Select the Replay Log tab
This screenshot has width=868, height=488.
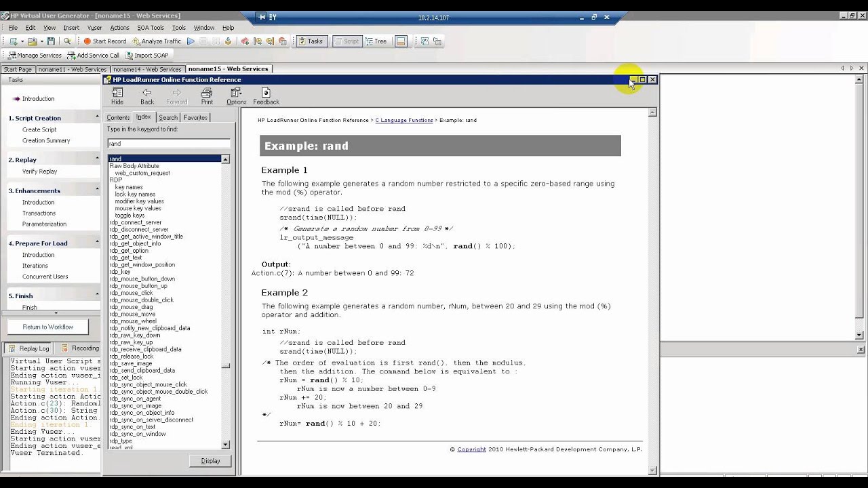coord(29,348)
